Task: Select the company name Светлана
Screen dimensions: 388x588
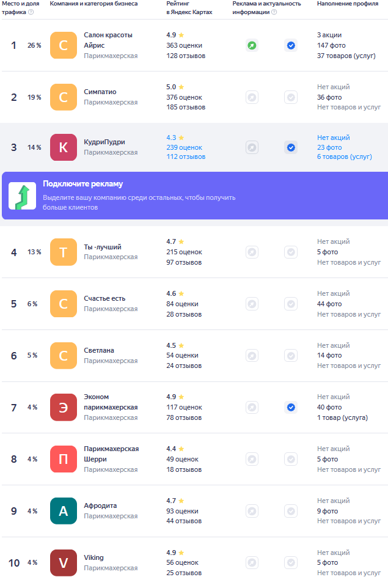Action: 99,350
